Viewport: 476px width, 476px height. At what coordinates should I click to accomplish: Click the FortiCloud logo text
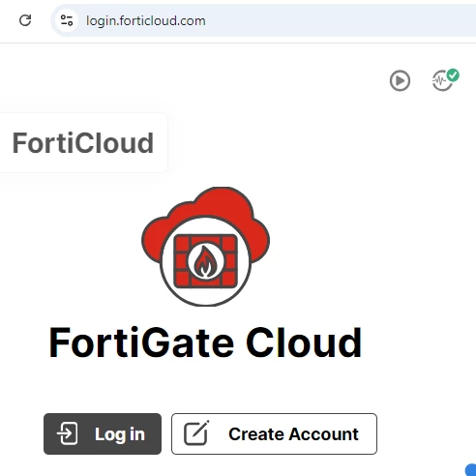pos(82,143)
